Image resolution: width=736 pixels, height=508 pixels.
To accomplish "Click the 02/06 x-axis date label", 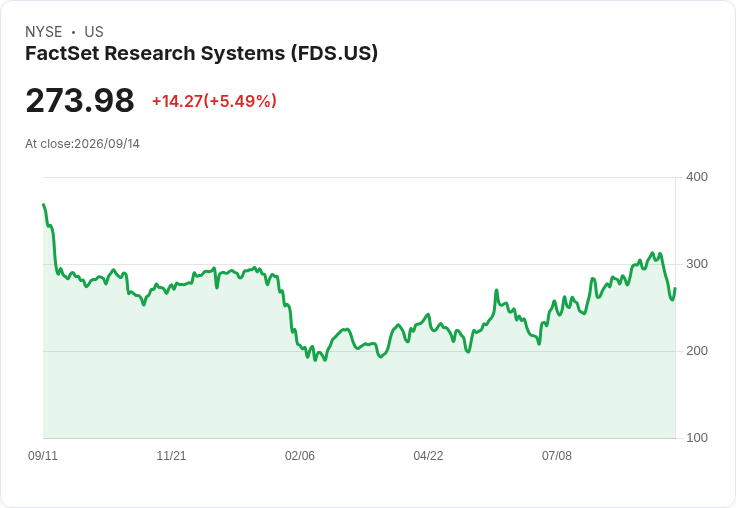I will [300, 455].
